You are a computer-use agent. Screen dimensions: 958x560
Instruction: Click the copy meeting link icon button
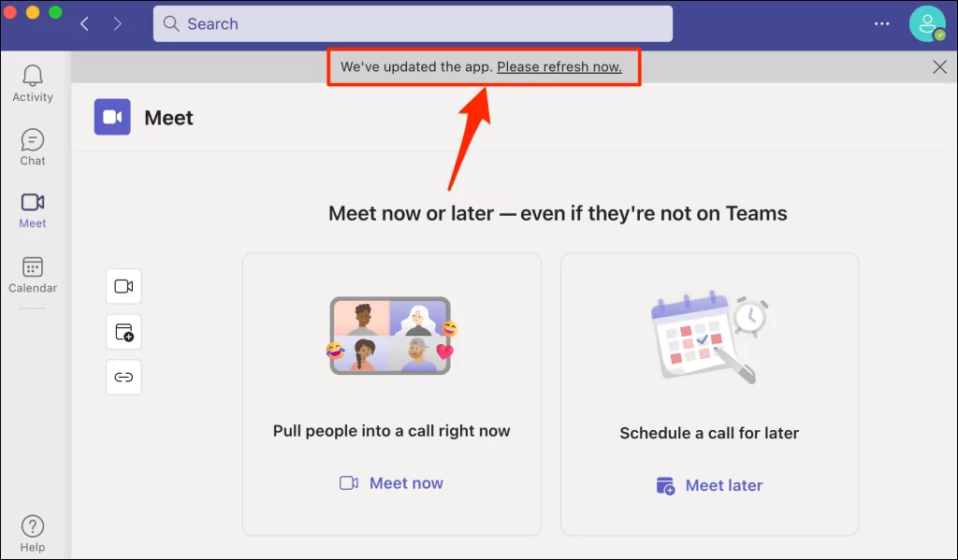(x=123, y=378)
